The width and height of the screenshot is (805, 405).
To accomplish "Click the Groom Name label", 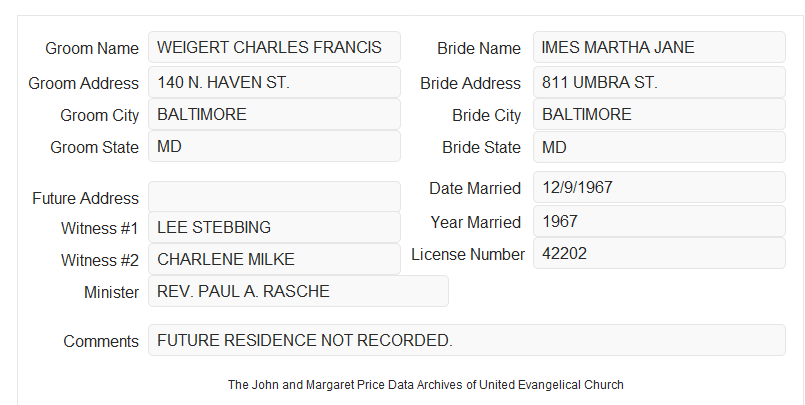I will coord(92,48).
